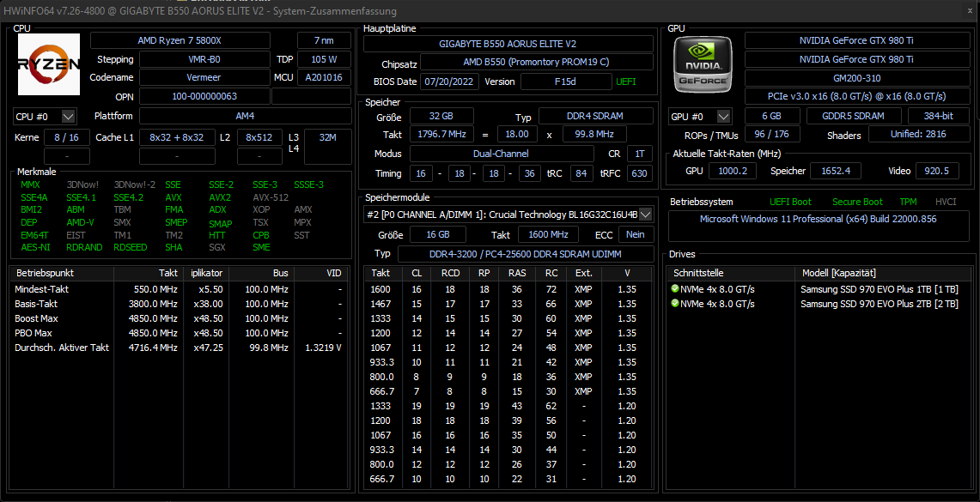Click the HVCI label
Image resolution: width=980 pixels, height=502 pixels.
[x=946, y=203]
